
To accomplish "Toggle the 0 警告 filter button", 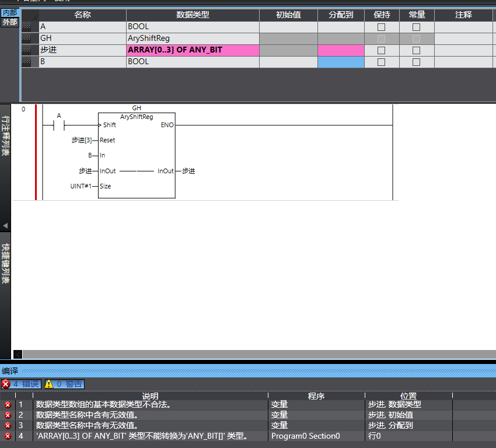I will pos(64,384).
